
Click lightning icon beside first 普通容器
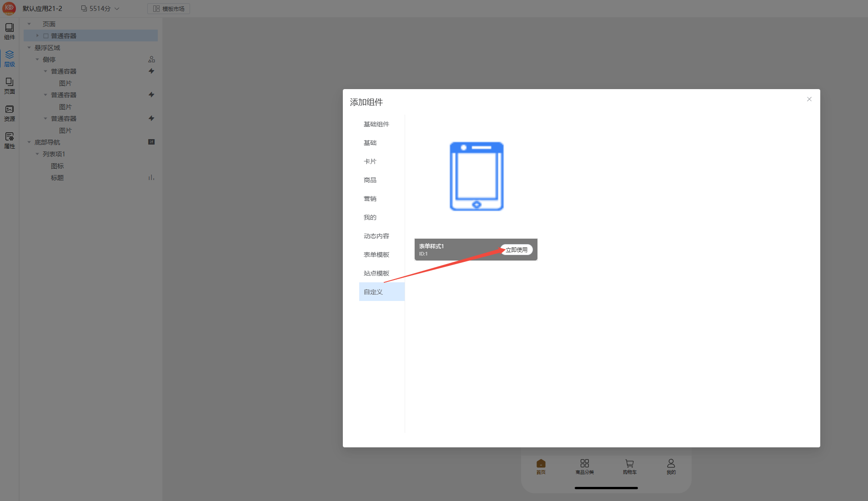[x=151, y=71]
